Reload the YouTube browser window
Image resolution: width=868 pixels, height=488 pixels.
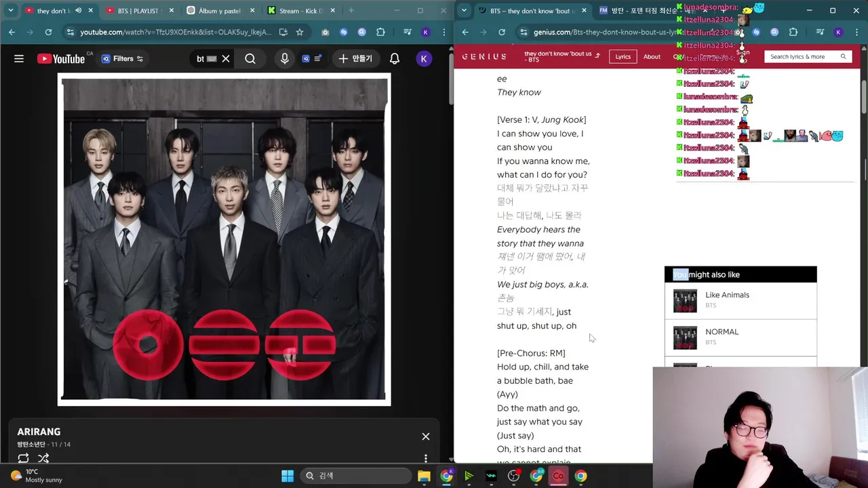48,32
